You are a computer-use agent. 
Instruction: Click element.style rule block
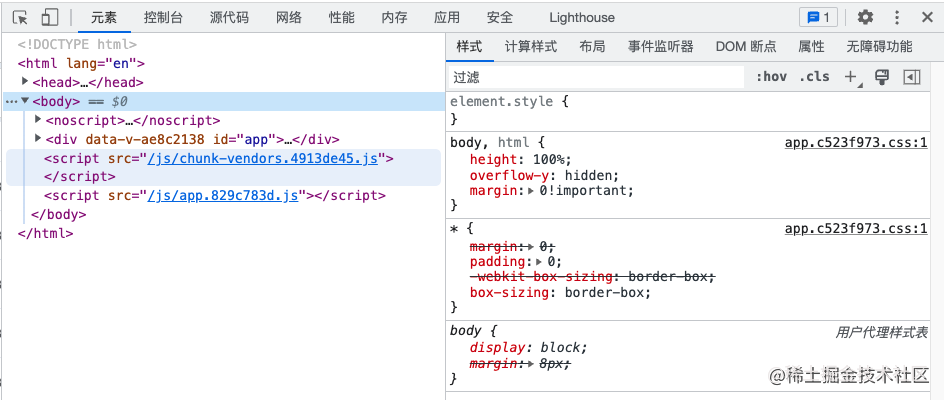[x=689, y=110]
